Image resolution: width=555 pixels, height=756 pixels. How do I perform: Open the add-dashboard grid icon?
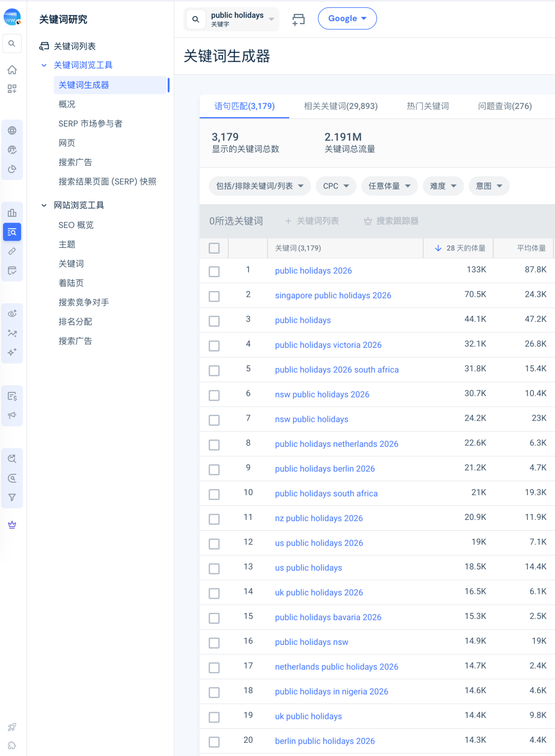12,89
